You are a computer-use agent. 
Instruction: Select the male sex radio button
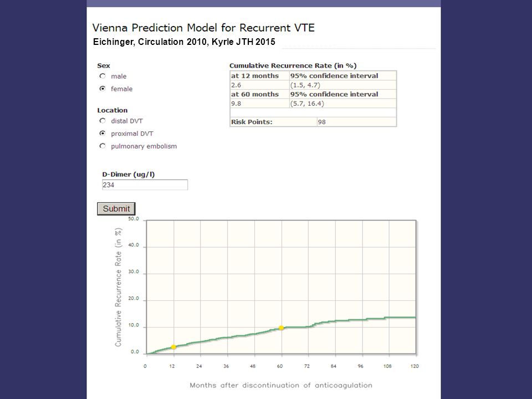(103, 76)
